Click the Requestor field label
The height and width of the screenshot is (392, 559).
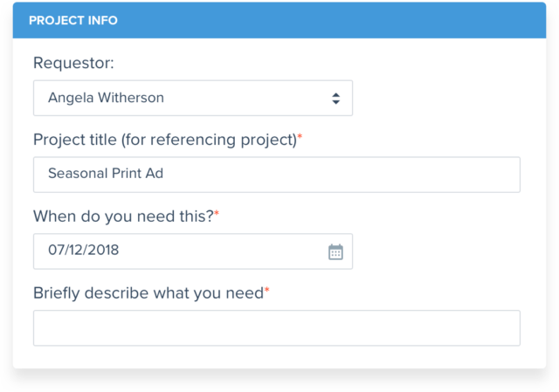point(73,63)
